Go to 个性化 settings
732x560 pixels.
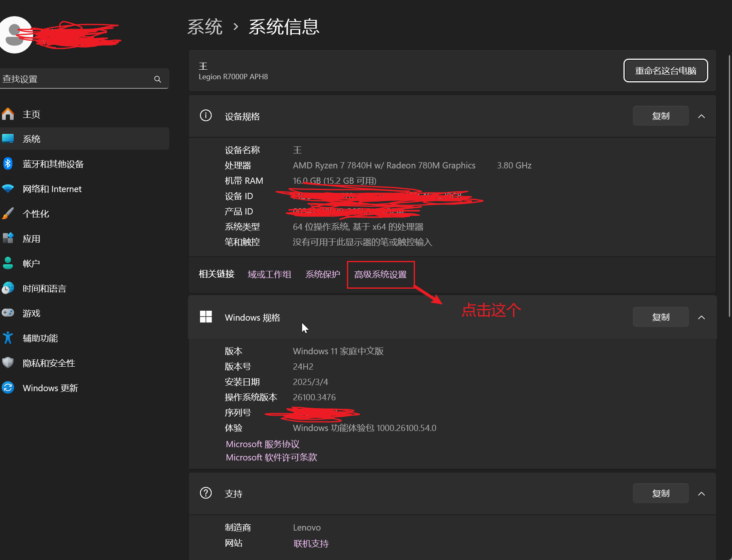coord(85,214)
